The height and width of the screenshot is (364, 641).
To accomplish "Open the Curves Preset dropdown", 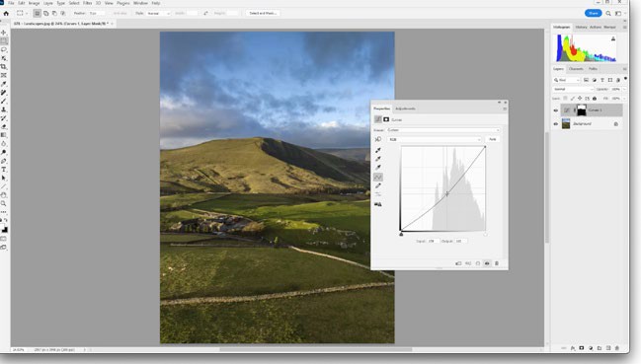I will coord(443,130).
